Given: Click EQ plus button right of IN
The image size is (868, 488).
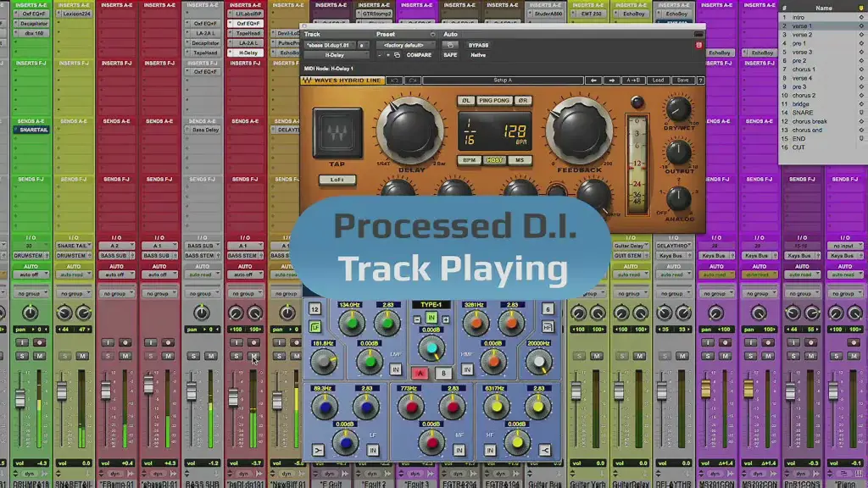Looking at the screenshot, I should point(446,319).
